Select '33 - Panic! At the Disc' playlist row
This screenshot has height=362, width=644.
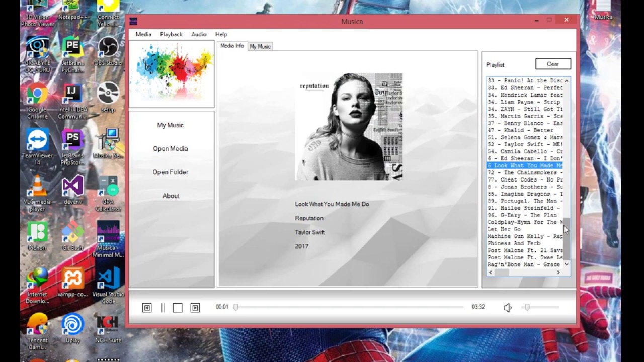pos(525,80)
